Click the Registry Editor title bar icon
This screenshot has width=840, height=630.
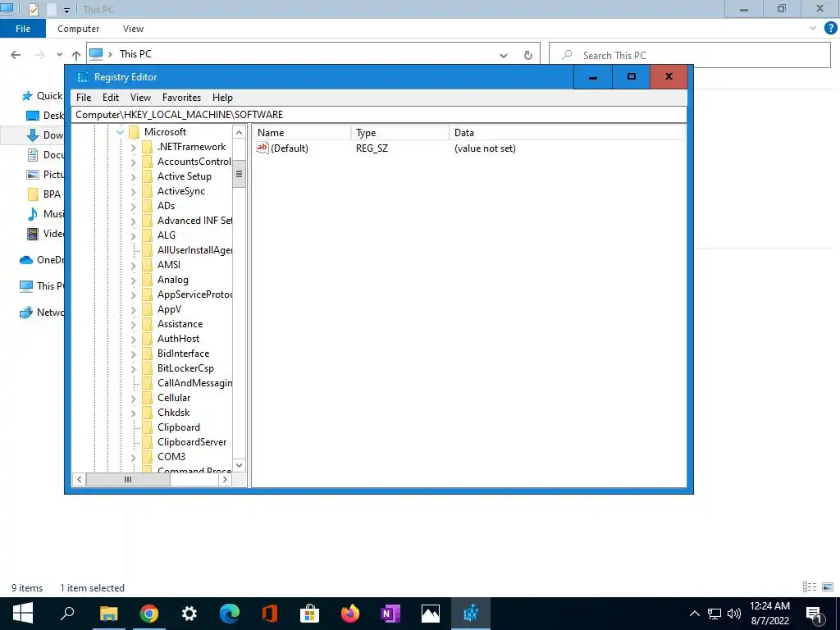click(83, 77)
